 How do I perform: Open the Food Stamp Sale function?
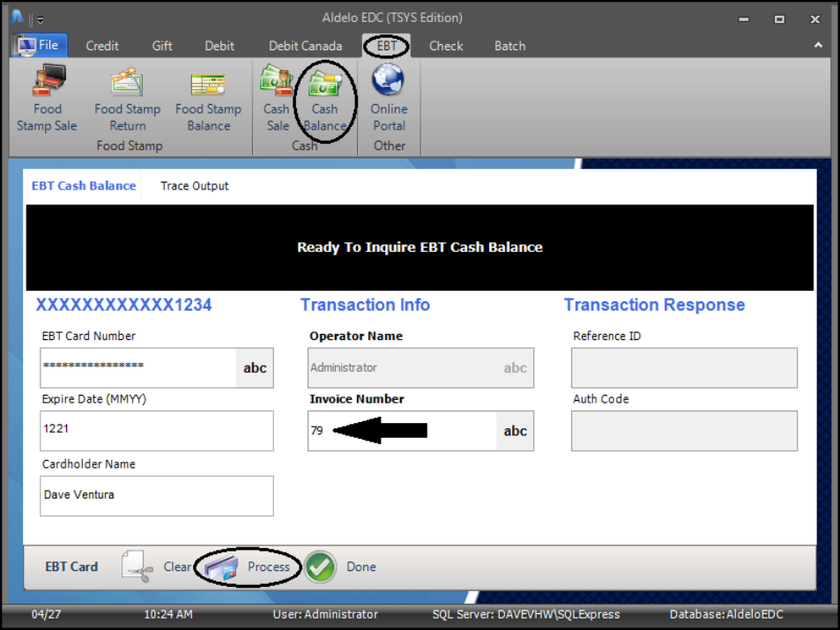[x=47, y=99]
